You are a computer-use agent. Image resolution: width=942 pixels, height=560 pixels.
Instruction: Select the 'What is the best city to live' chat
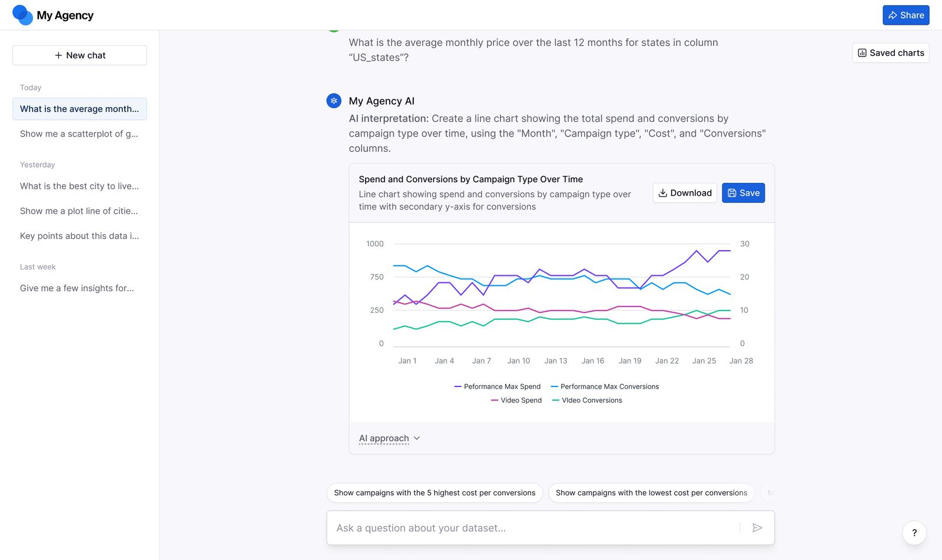[79, 186]
